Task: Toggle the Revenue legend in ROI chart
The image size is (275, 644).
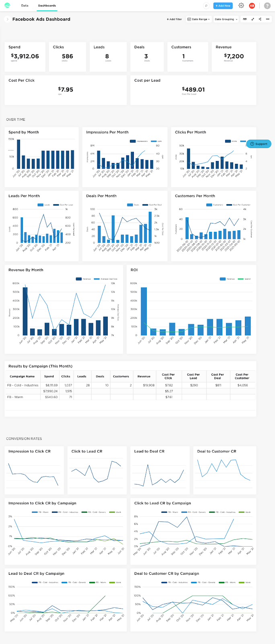Action: [228, 279]
